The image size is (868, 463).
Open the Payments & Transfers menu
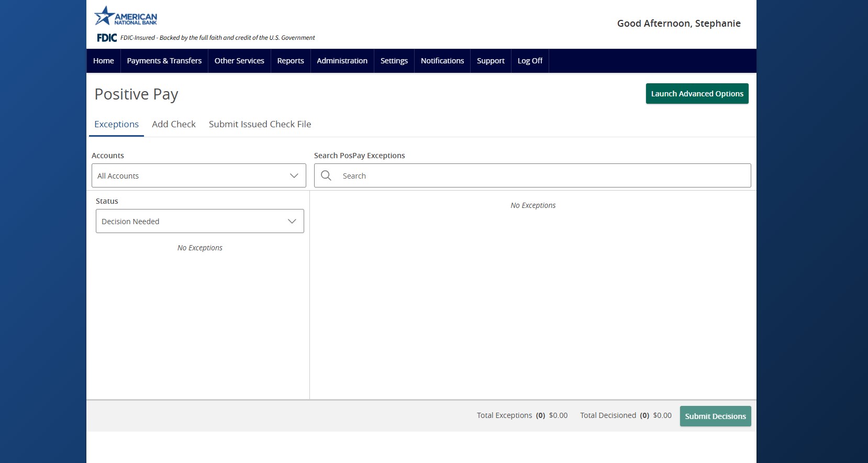[x=164, y=61]
